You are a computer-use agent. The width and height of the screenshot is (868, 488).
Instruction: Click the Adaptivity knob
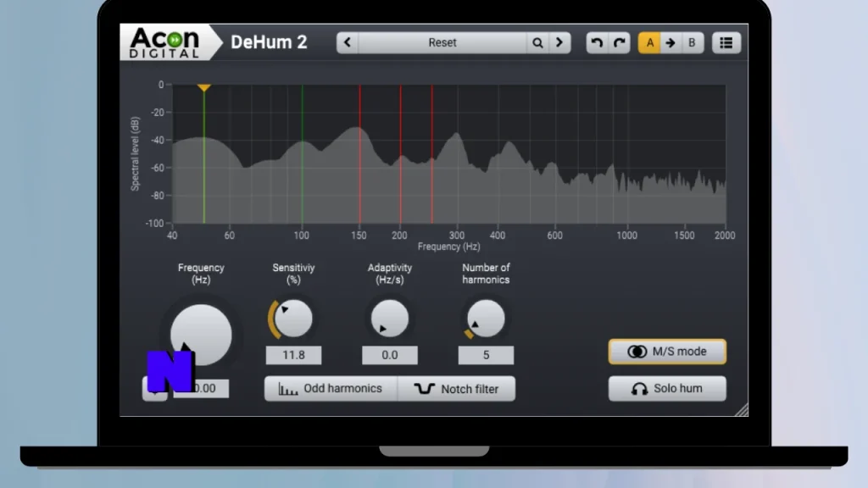(390, 319)
